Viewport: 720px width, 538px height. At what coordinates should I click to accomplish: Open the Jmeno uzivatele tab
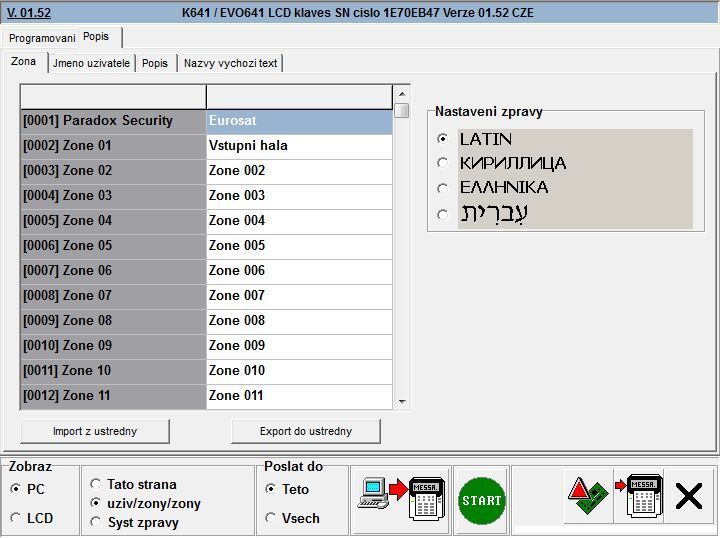[x=91, y=63]
